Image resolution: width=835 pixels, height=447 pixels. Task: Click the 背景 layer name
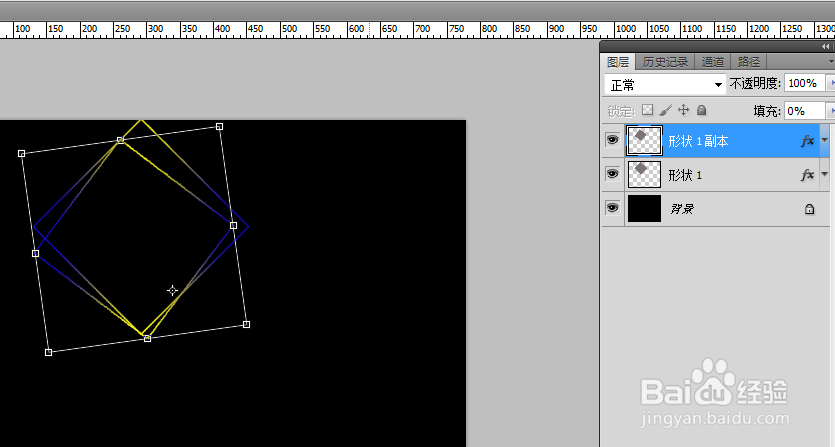pyautogui.click(x=682, y=209)
